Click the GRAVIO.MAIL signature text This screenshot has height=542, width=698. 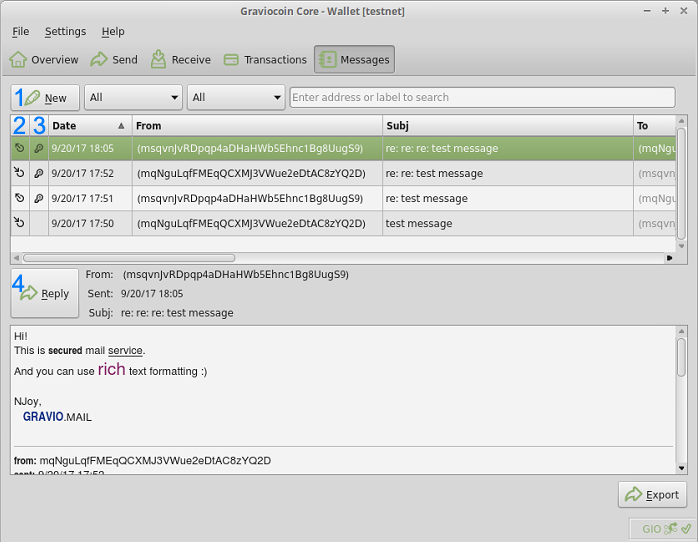[x=57, y=417]
